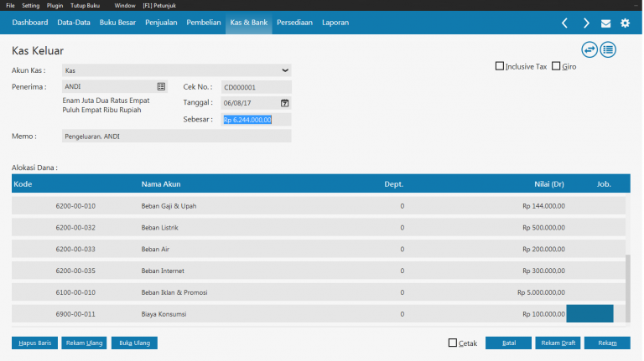The height and width of the screenshot is (361, 644).
Task: Open the Plugin menu
Action: coord(55,5)
